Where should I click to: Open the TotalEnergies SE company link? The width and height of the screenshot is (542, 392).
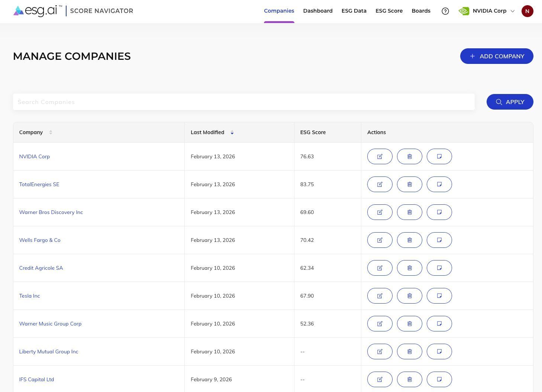pos(39,184)
